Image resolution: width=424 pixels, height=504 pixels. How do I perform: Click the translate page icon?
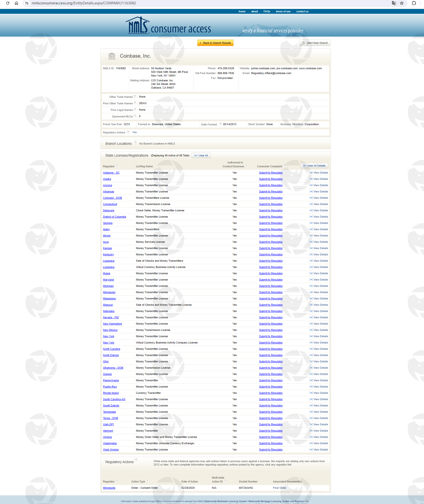pyautogui.click(x=394, y=3)
